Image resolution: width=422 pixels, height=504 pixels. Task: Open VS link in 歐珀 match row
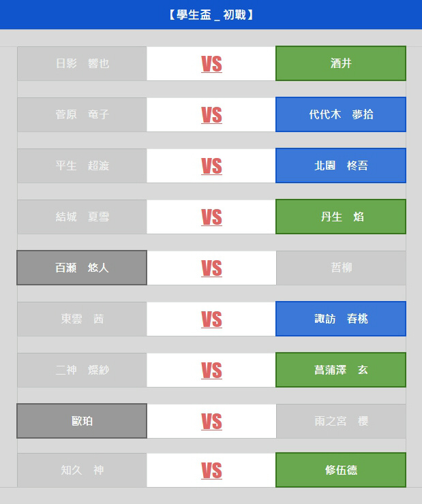click(x=211, y=422)
